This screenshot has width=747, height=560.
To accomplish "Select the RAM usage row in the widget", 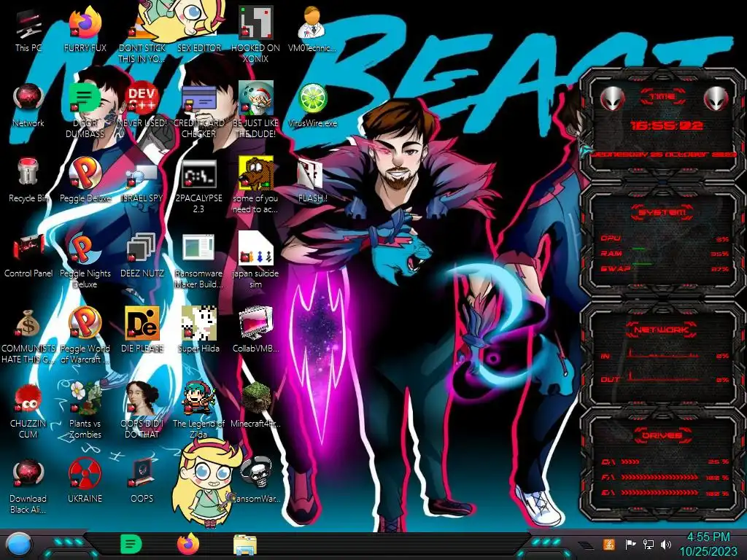I will [665, 253].
